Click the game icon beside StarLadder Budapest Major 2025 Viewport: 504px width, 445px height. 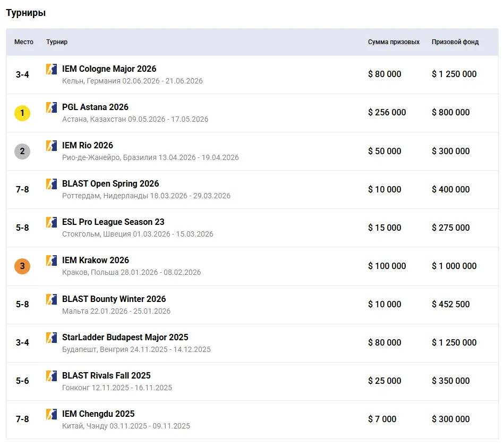tap(52, 337)
